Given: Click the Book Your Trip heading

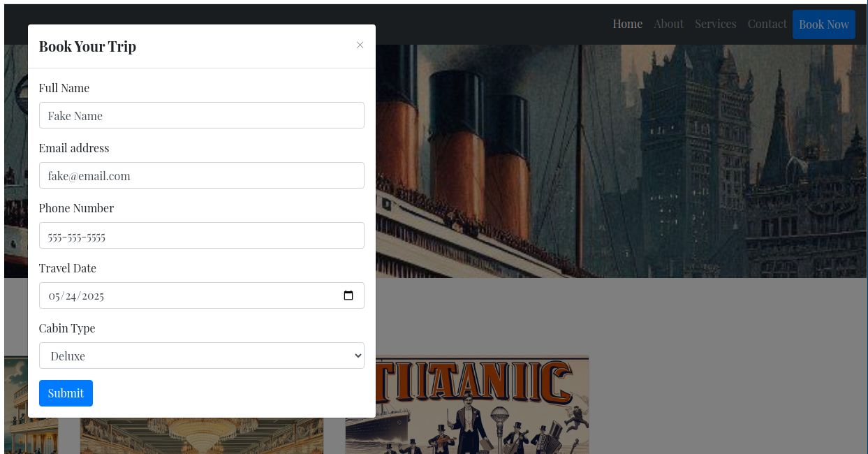Looking at the screenshot, I should 87,47.
